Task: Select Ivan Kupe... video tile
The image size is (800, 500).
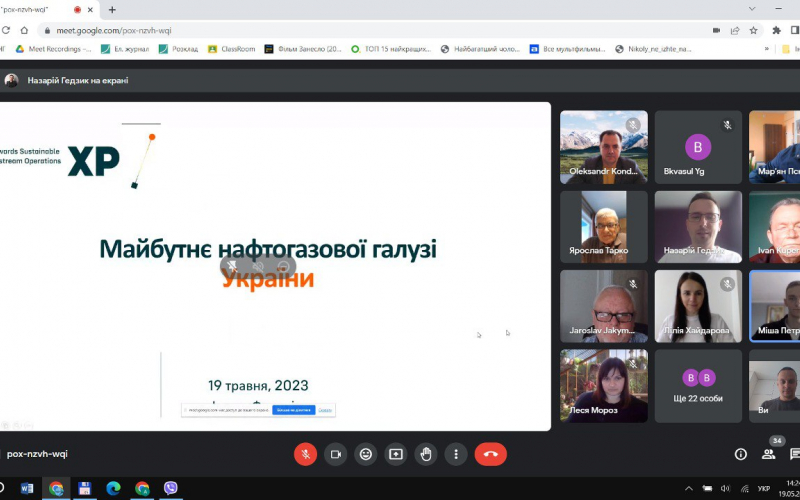Action: tap(774, 227)
